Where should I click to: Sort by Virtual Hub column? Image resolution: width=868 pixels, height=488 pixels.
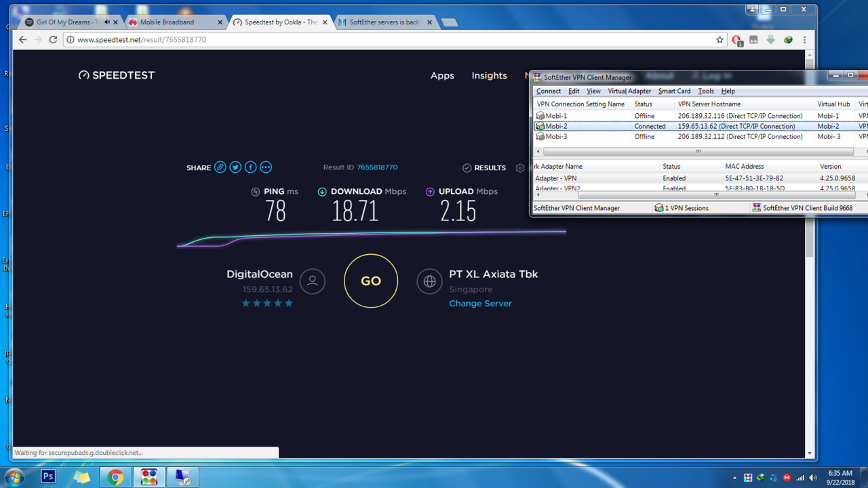coord(834,104)
